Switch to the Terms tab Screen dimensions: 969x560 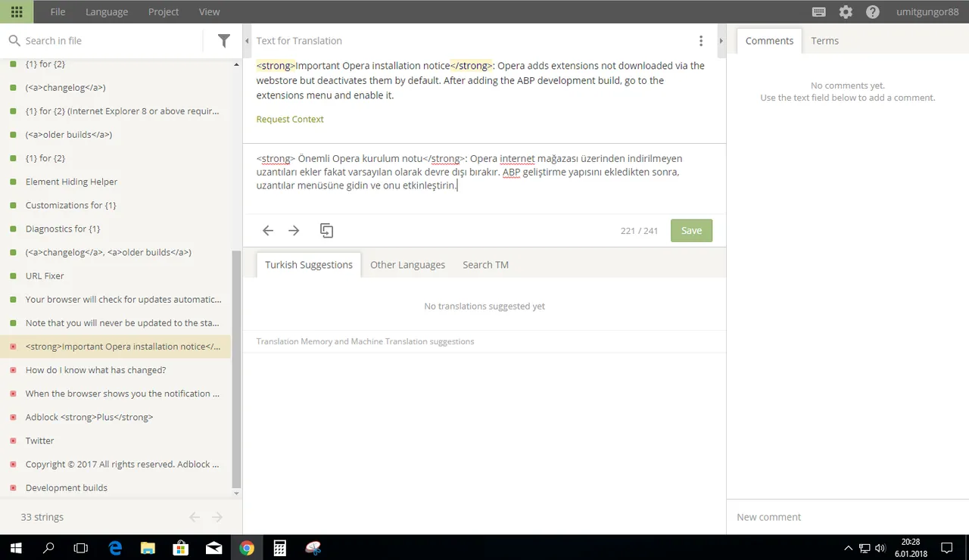coord(824,41)
